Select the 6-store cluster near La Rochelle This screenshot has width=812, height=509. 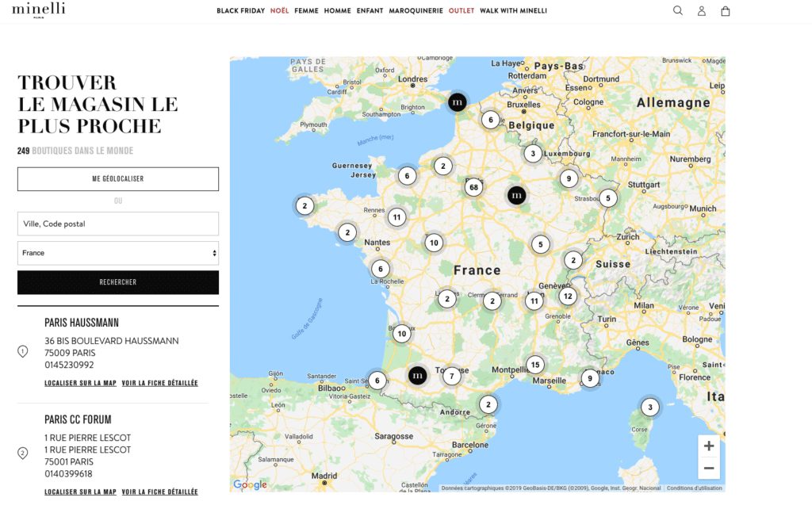380,269
